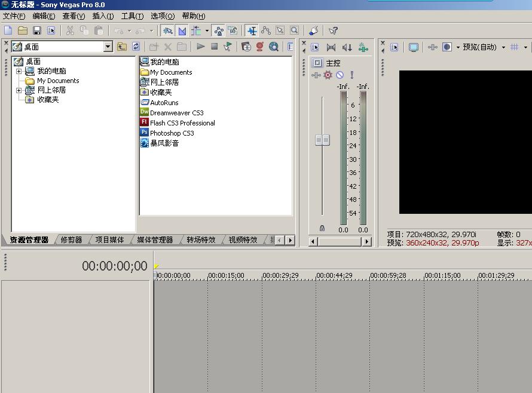Toggle the master bus mute icon
This screenshot has height=393, width=532.
pos(340,75)
